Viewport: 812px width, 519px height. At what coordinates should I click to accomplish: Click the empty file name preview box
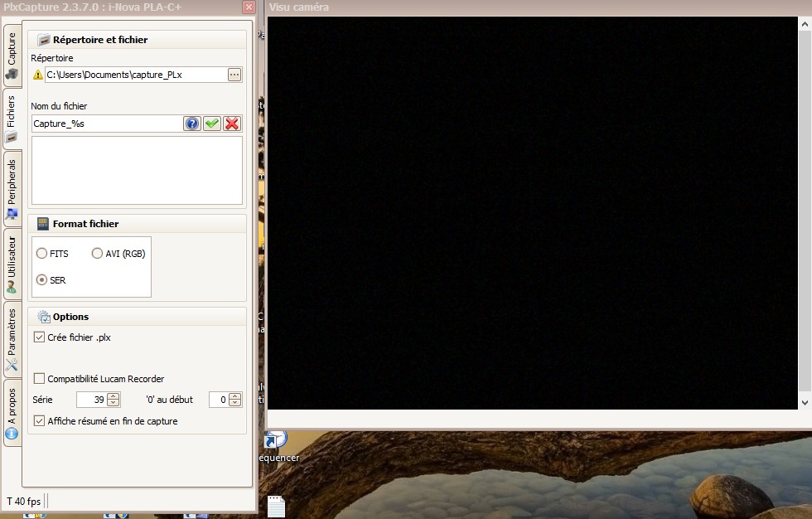138,171
